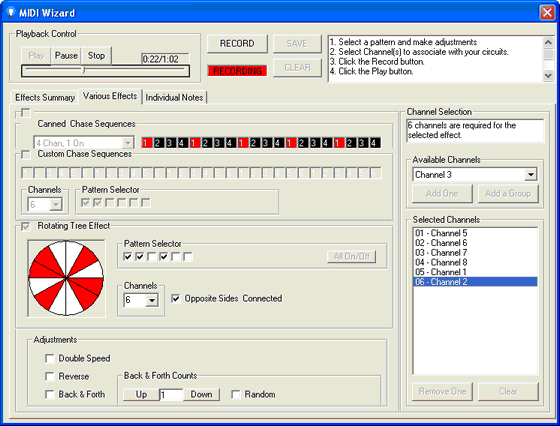
Task: Click the SAVE button
Action: point(297,44)
